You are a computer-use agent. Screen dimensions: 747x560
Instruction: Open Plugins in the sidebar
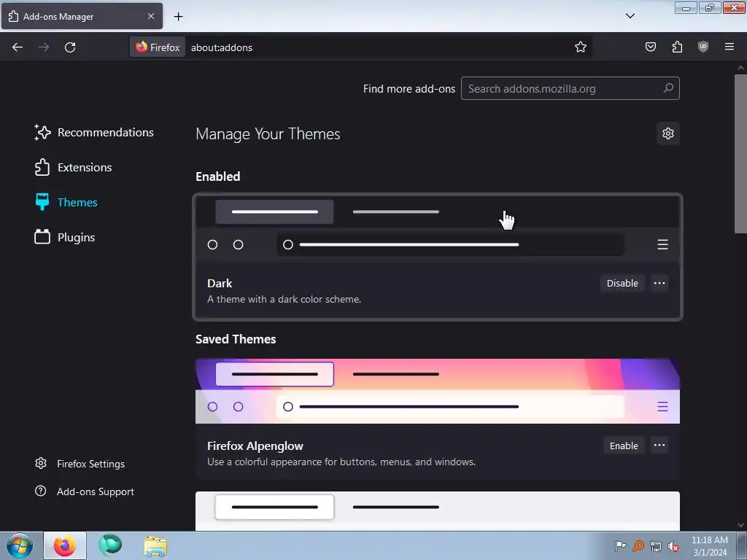[x=65, y=237]
